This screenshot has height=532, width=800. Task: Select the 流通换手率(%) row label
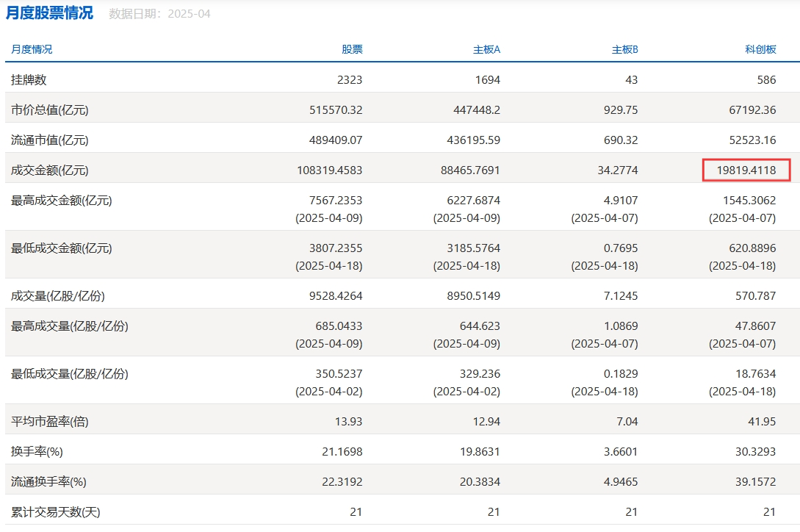[48, 481]
